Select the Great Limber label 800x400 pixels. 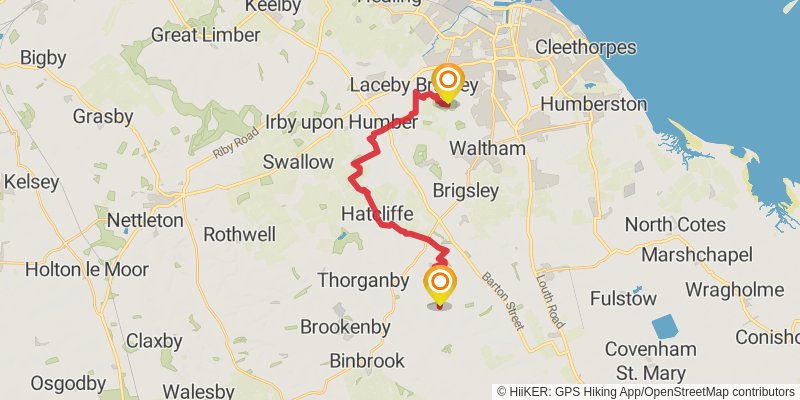pyautogui.click(x=206, y=35)
